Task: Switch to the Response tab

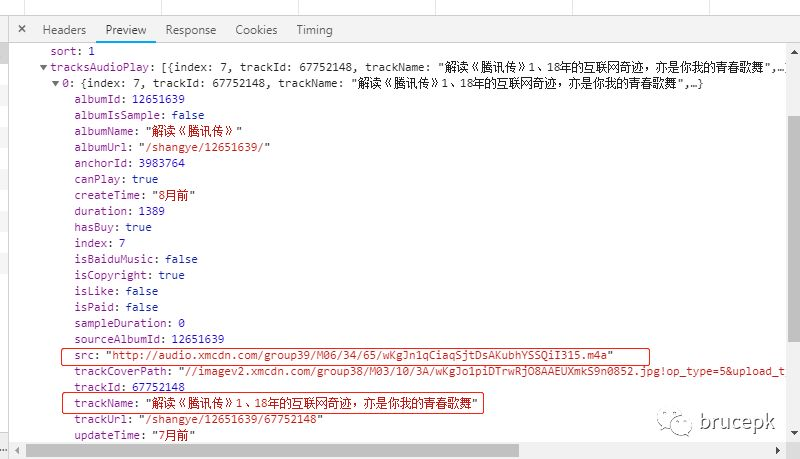Action: click(x=191, y=30)
